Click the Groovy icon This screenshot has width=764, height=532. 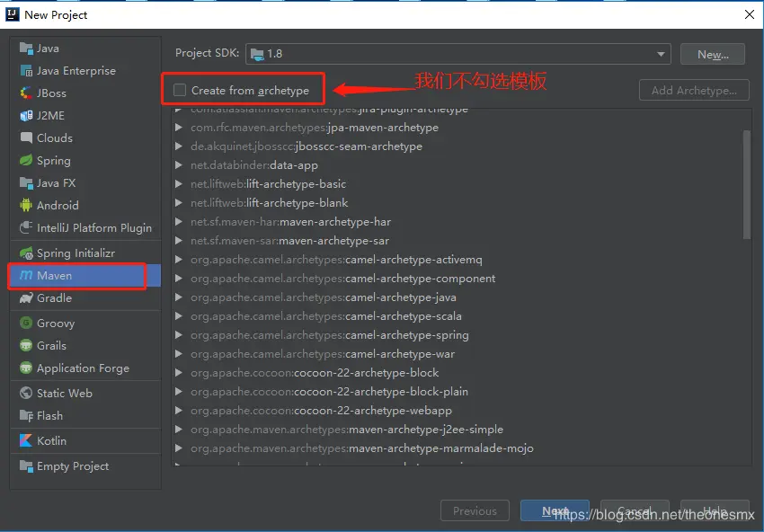[x=26, y=323]
